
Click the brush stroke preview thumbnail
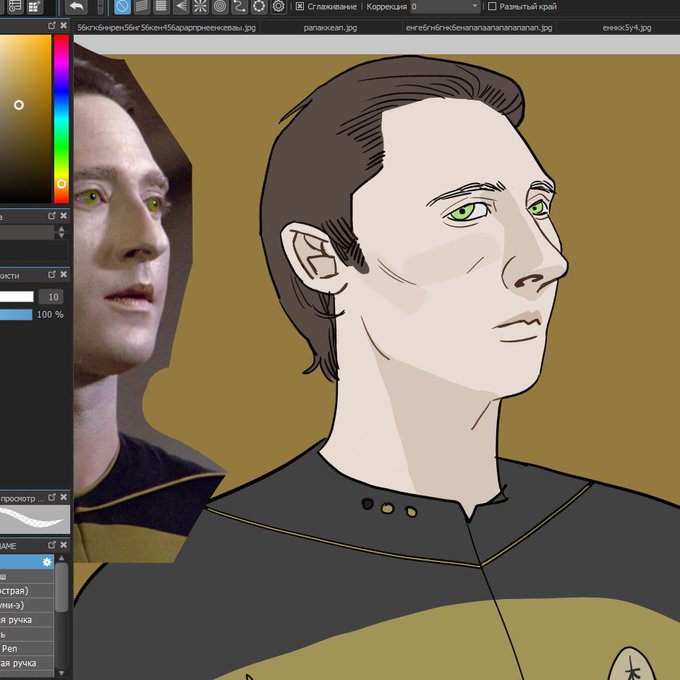point(35,519)
